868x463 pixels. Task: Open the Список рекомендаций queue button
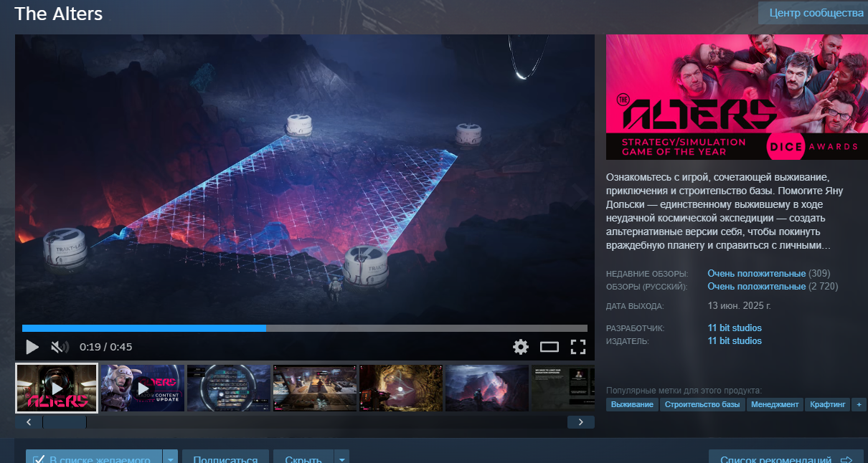pos(786,457)
